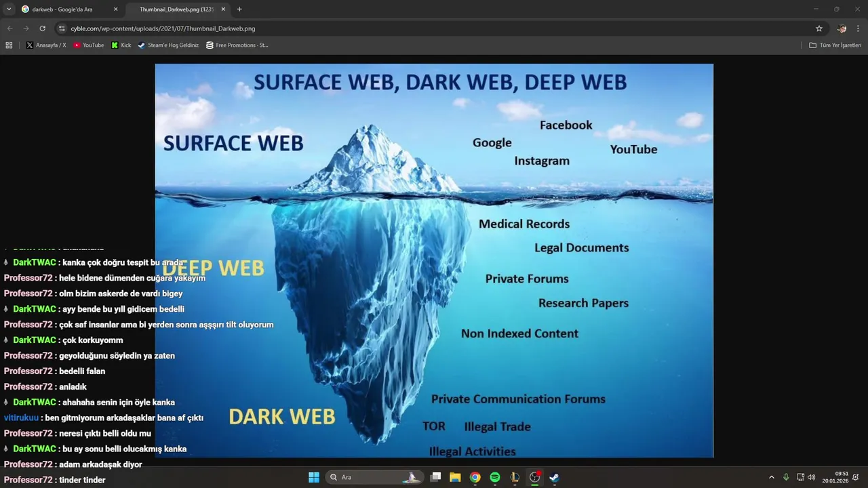Image resolution: width=868 pixels, height=488 pixels.
Task: Close the darkweb Google search tab
Action: pos(115,9)
